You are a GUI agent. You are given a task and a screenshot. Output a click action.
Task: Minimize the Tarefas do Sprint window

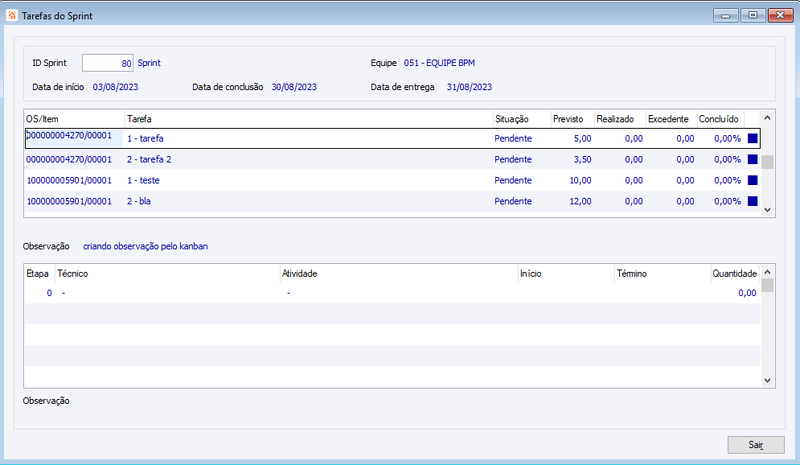tap(726, 15)
